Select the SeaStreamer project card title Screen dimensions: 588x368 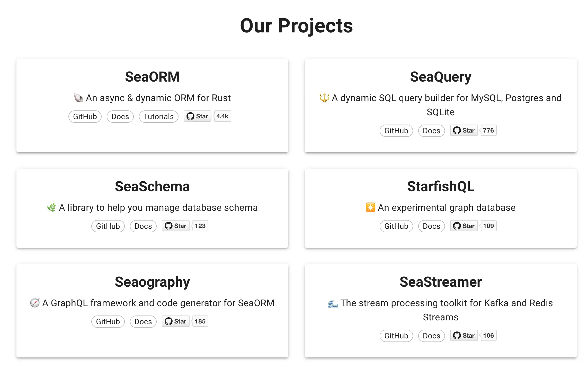coord(440,282)
